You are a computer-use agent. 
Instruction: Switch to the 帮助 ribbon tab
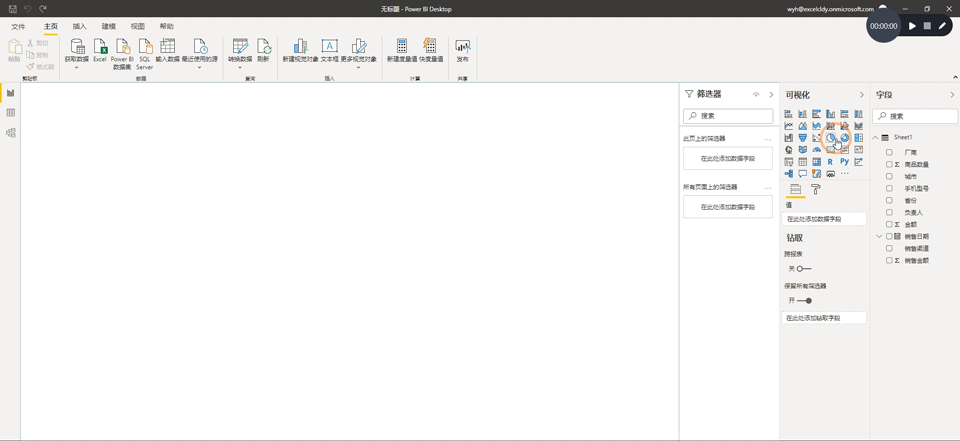[x=167, y=26]
